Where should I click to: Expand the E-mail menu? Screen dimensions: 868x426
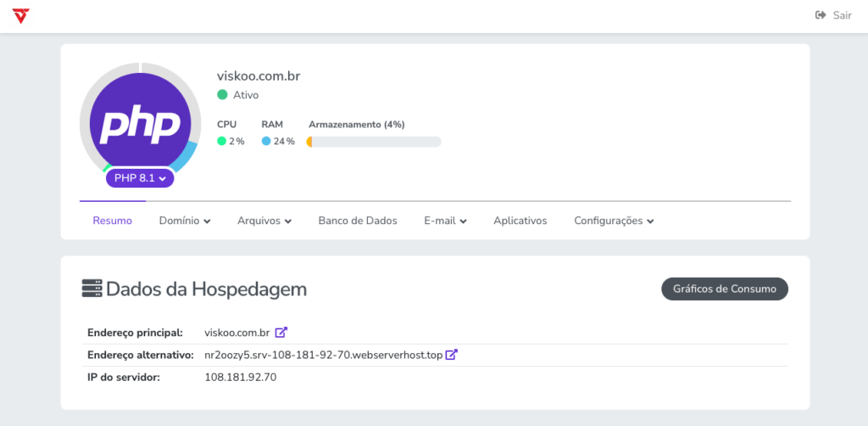(x=446, y=221)
